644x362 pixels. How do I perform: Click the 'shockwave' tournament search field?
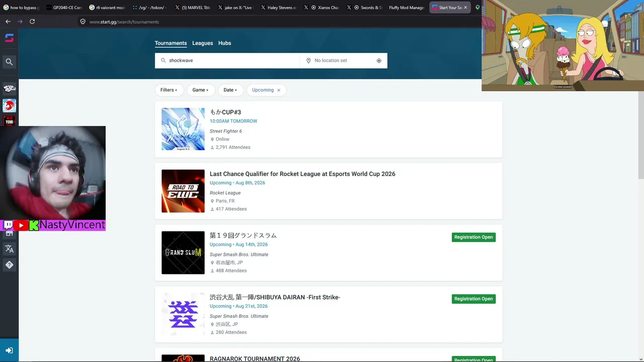point(227,60)
